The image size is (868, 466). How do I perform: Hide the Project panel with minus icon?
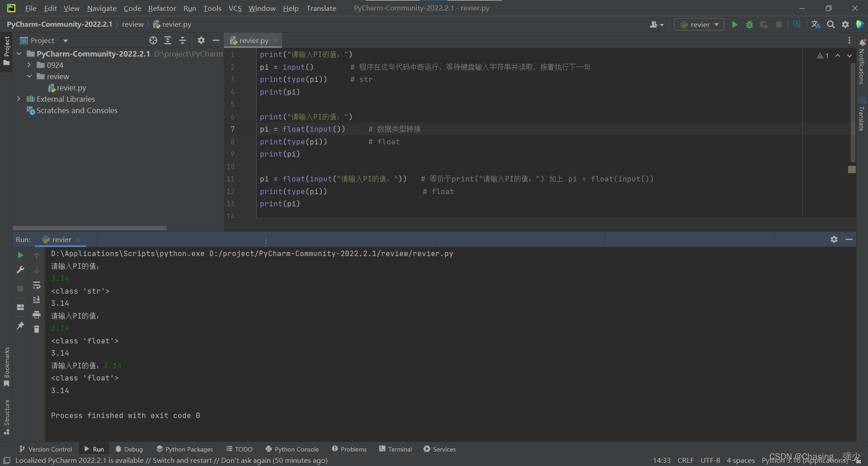(216, 40)
